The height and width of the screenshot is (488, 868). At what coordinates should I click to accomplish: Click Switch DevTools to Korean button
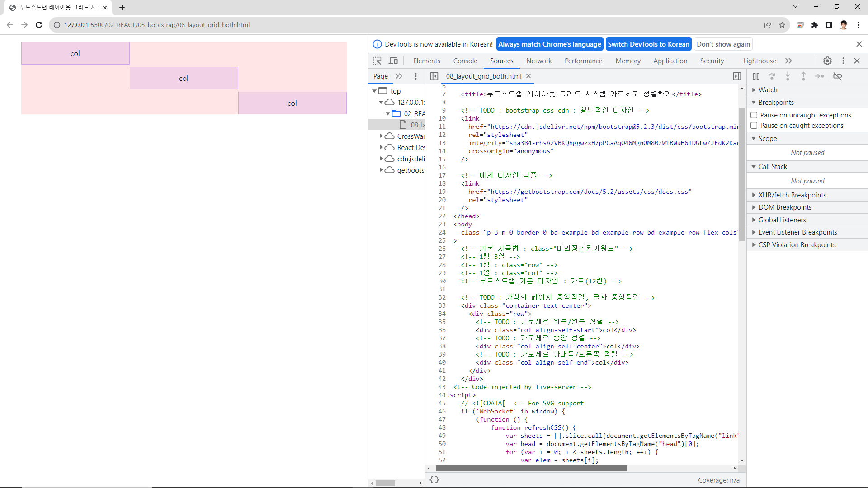[648, 44]
